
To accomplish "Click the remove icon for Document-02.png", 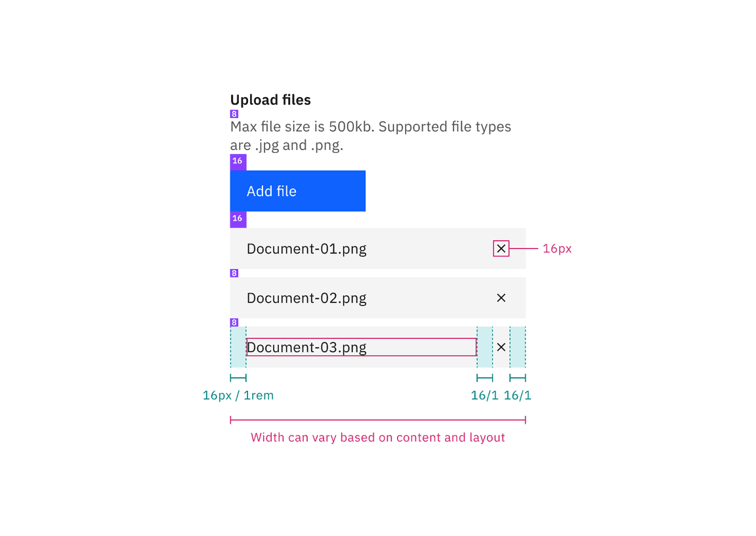I will (x=501, y=298).
